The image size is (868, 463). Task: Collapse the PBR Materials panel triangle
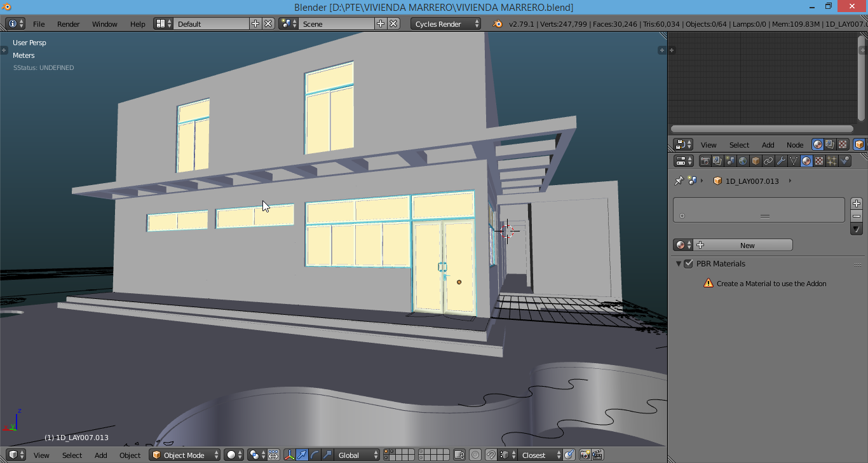tap(679, 263)
